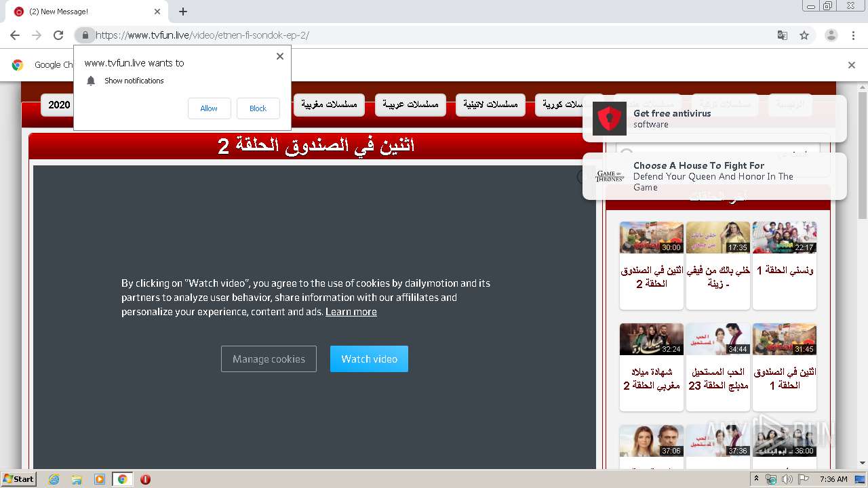Open the Windows Start menu
Screen dimensions: 868x488
pyautogui.click(x=18, y=479)
